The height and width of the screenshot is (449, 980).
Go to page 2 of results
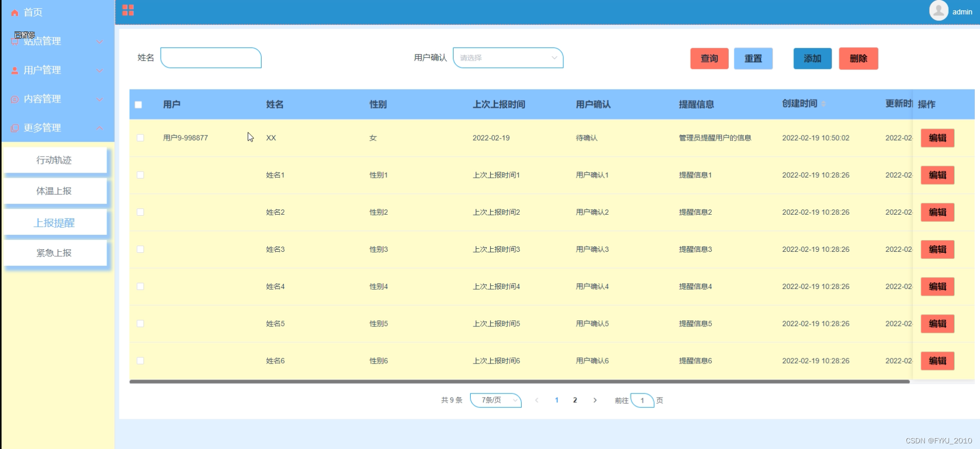tap(575, 400)
